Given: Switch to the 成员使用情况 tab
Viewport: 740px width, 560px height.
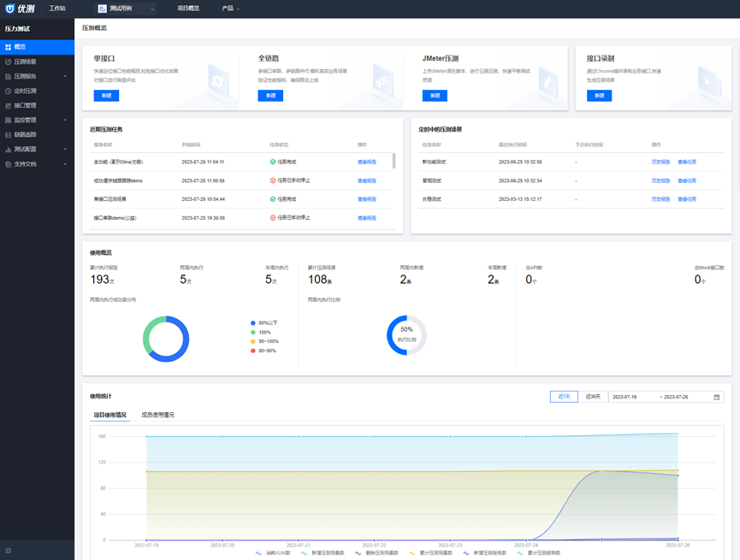Looking at the screenshot, I should click(x=157, y=415).
